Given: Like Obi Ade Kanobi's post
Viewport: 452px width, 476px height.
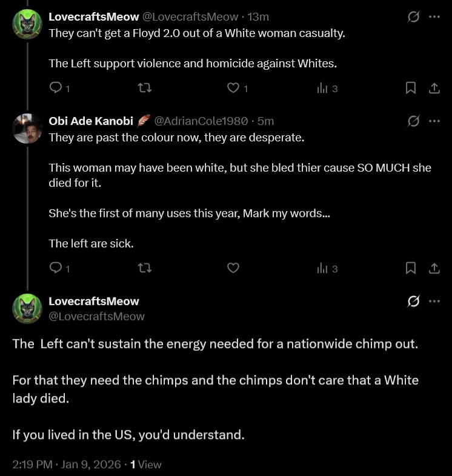Looking at the screenshot, I should click(233, 268).
